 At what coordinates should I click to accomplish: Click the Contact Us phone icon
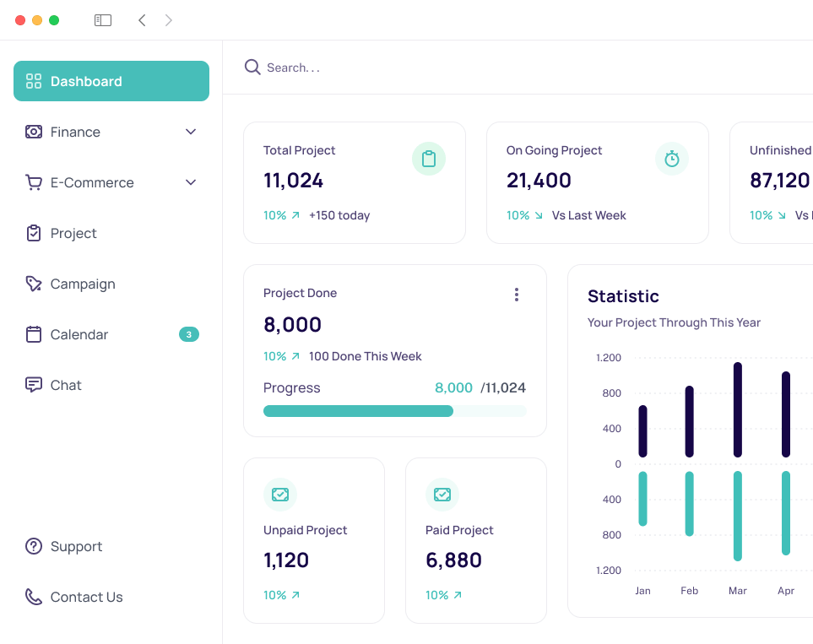34,597
